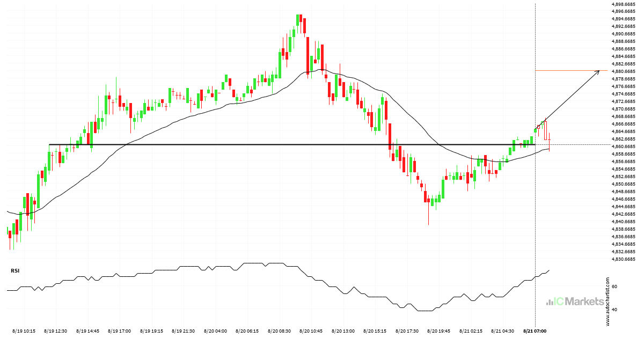
Task: Select the 8/20 10:45 time label
Action: coord(312,331)
